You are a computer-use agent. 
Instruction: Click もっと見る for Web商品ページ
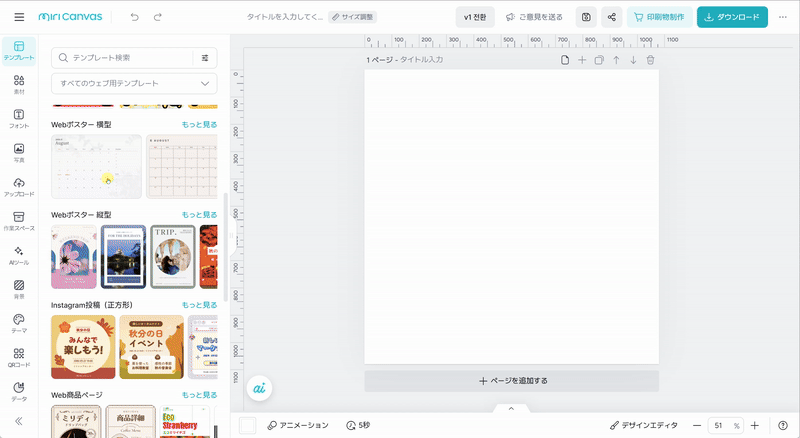tap(199, 395)
